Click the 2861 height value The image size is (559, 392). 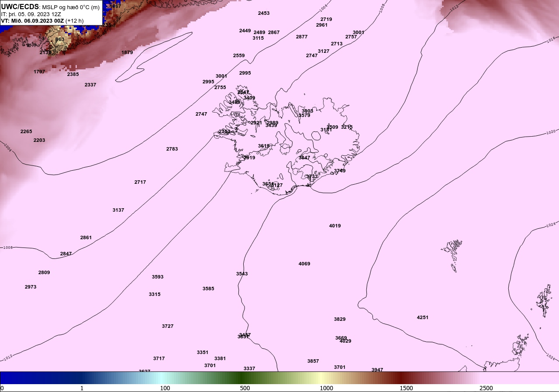coord(86,237)
